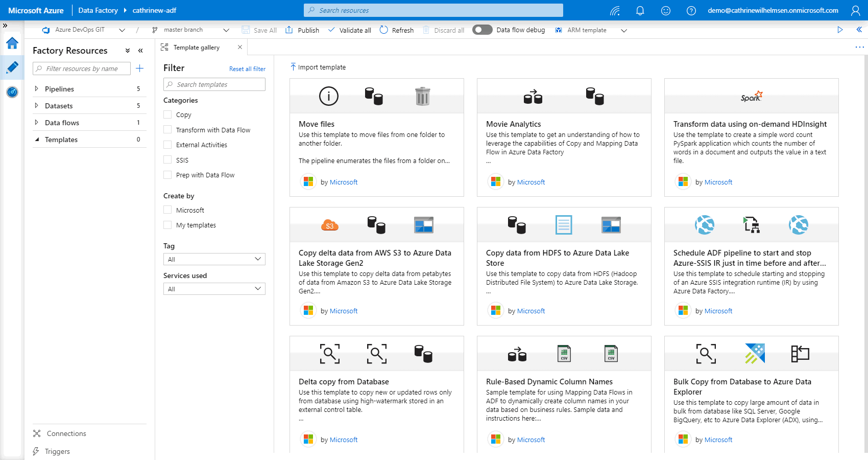This screenshot has width=868, height=460.
Task: Click the feedback smiley icon
Action: pyautogui.click(x=665, y=10)
